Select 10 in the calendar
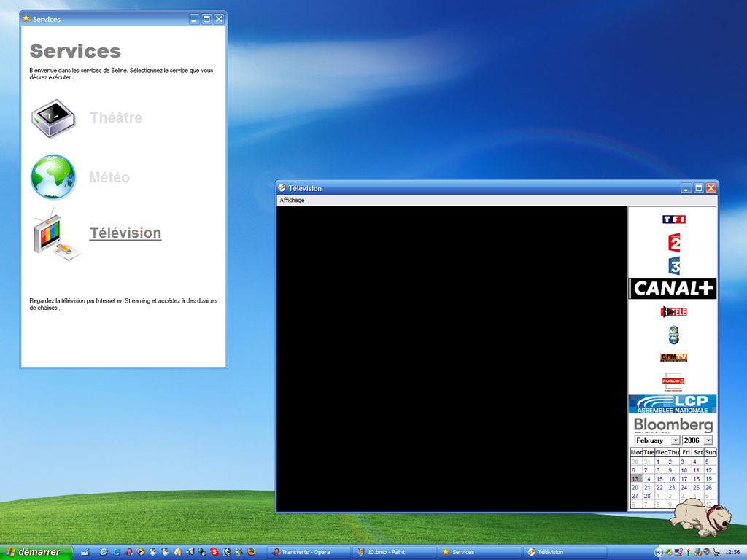 pos(684,470)
